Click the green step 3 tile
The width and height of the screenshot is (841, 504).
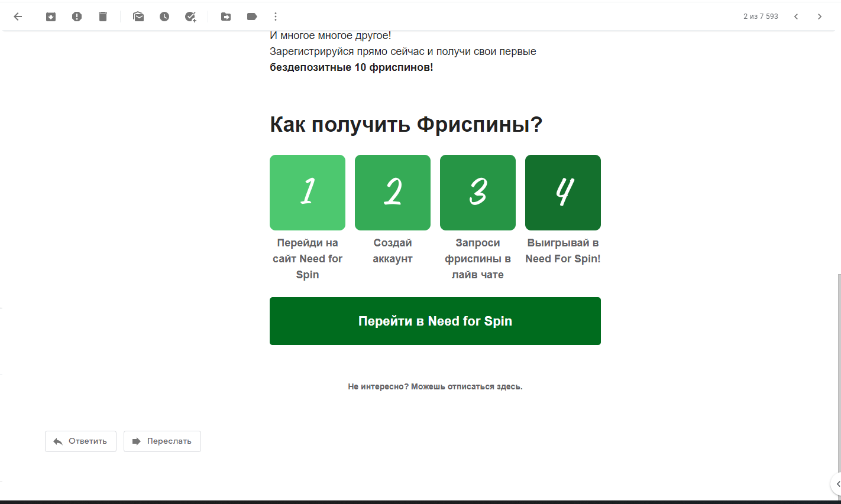tap(478, 193)
